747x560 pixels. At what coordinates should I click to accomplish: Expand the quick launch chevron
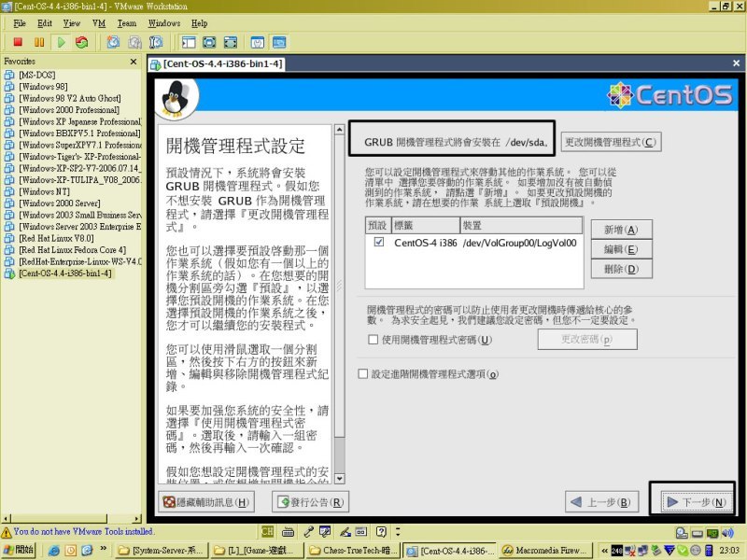[103, 549]
